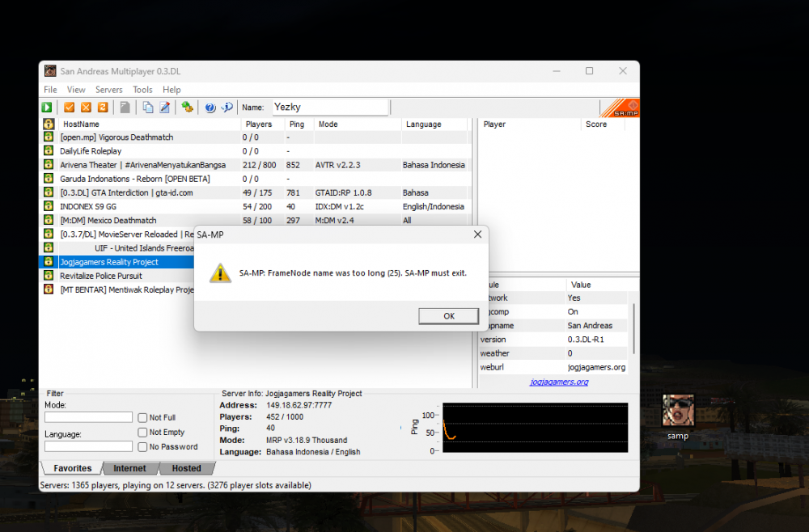Screen dimensions: 809x532
Task: Open the samp desktop shortcut icon
Action: [678, 417]
